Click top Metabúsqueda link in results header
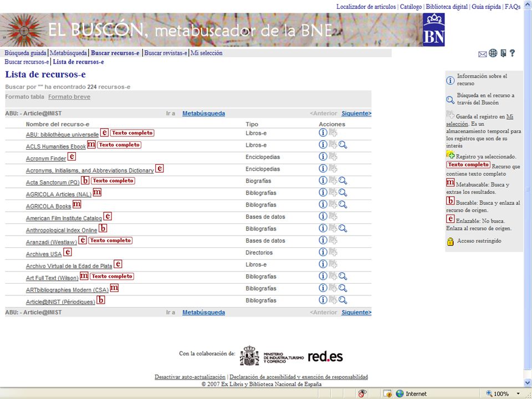This screenshot has width=532, height=399. 203,113
